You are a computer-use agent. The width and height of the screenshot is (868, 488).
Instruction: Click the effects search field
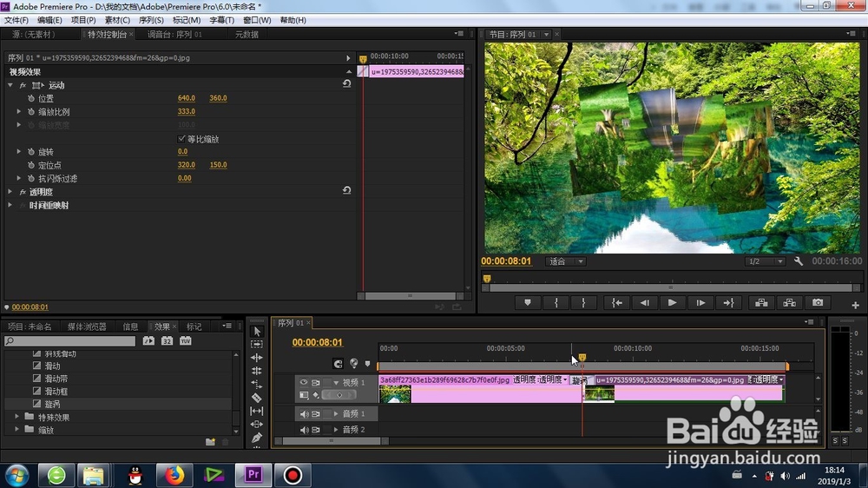pos(69,341)
